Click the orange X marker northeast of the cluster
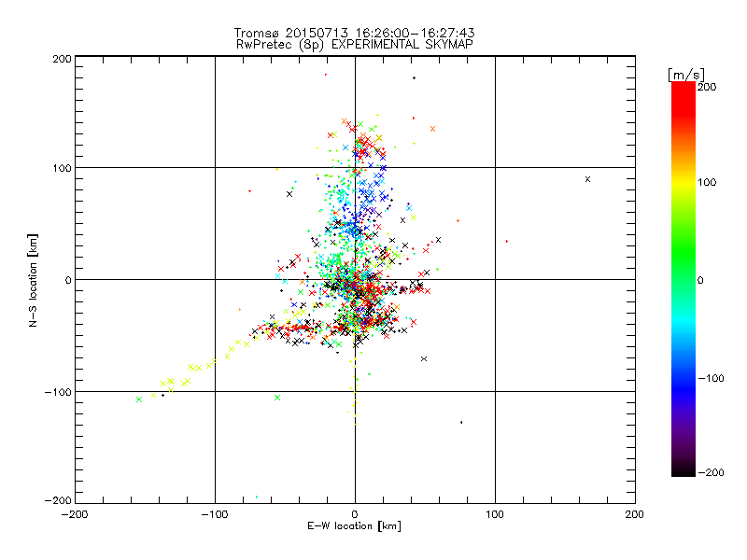 pos(432,129)
